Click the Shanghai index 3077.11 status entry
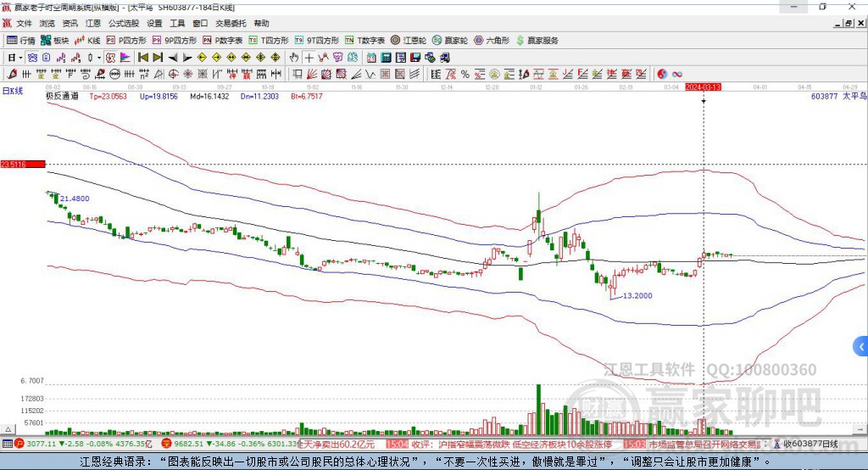The width and height of the screenshot is (868, 470). pos(83,444)
